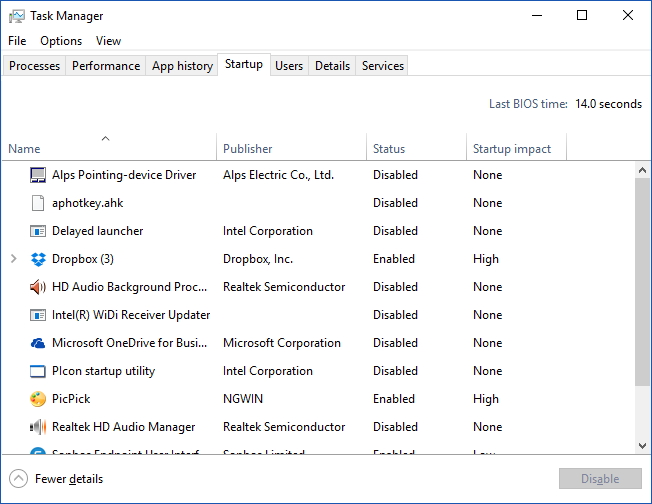
Task: Click the High startup impact of PicPick
Action: point(486,399)
